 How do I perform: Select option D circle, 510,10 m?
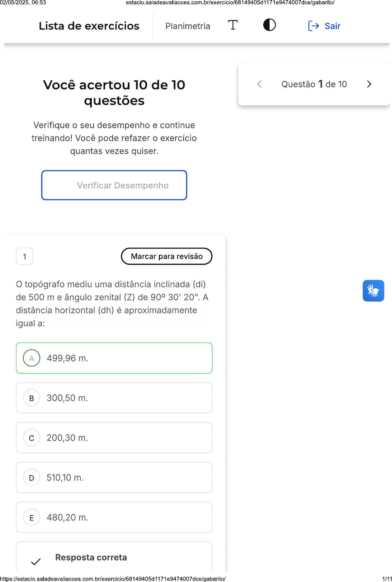coord(32,478)
